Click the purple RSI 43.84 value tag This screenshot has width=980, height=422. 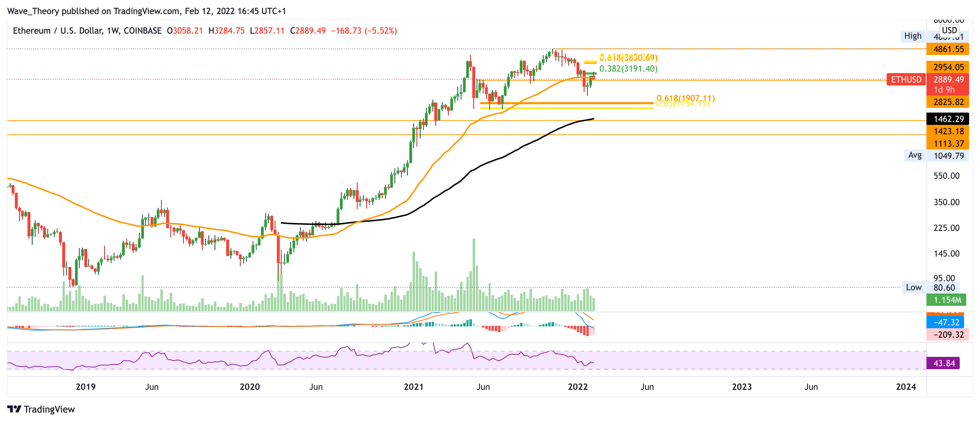coord(943,363)
